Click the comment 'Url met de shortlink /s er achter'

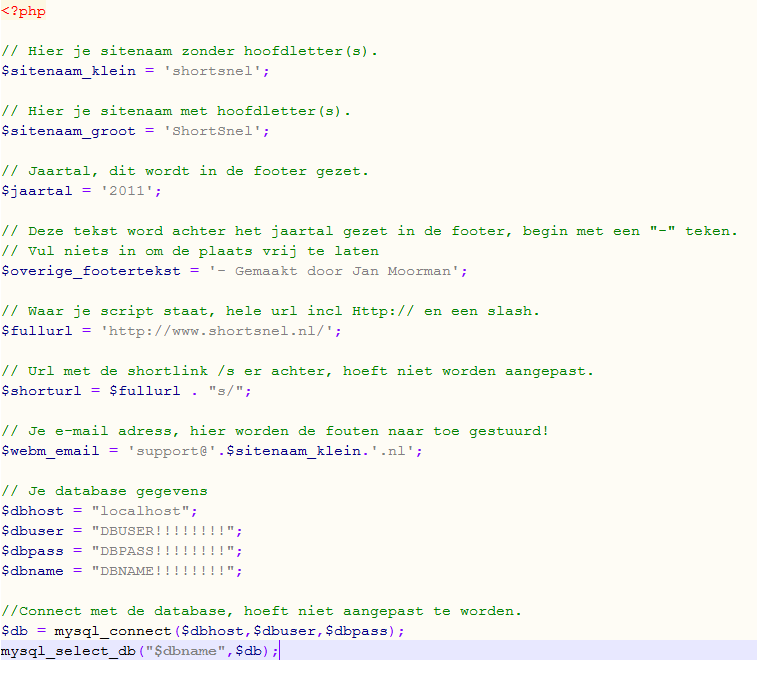(x=297, y=371)
